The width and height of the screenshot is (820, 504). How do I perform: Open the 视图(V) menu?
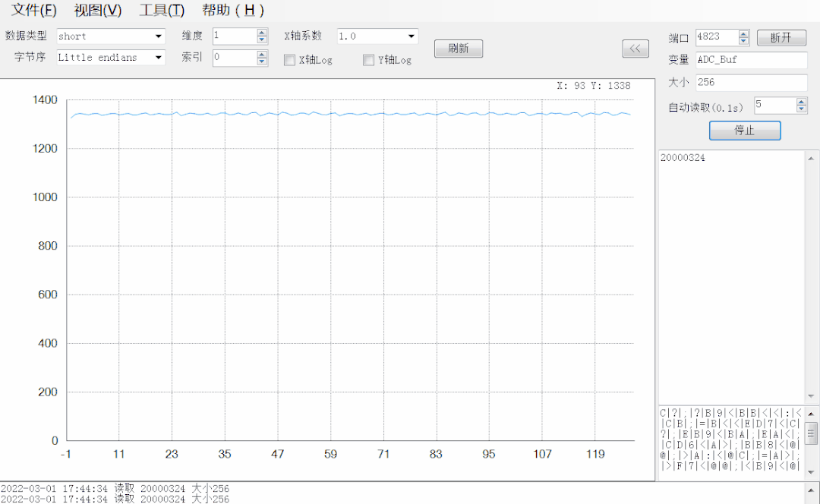(x=98, y=10)
